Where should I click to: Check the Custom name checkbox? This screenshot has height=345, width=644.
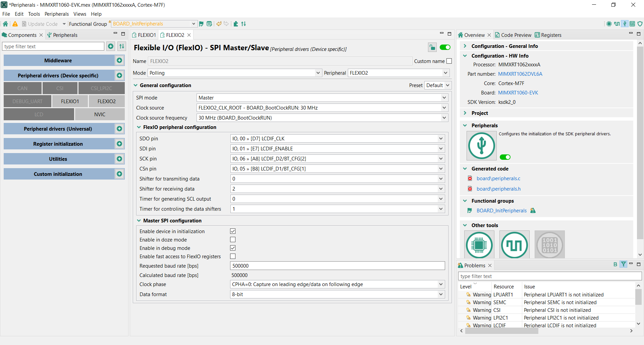[449, 61]
